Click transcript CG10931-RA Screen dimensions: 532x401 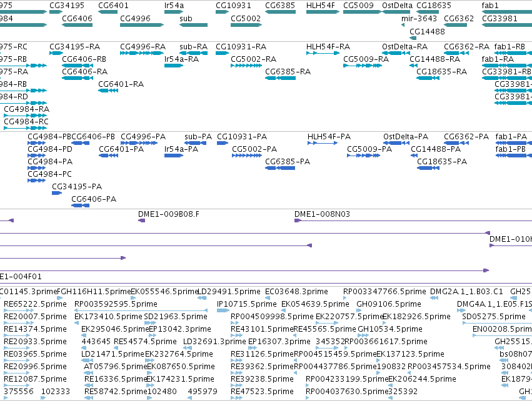coord(222,53)
